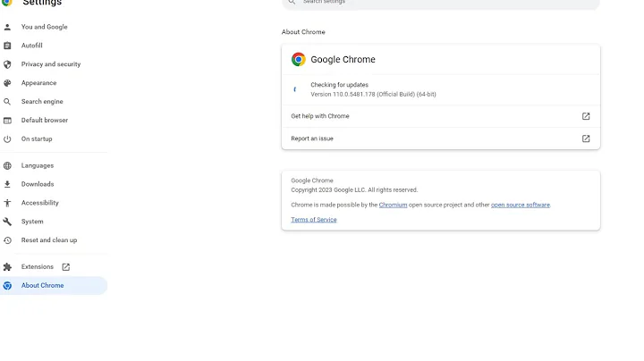Click the Reset and clean up icon
The width and height of the screenshot is (644, 361).
tap(7, 240)
